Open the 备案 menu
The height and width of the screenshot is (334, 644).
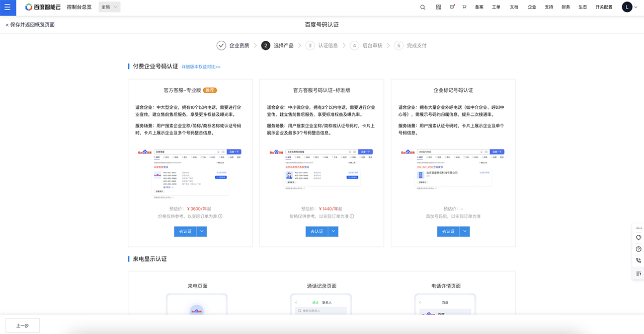(479, 7)
